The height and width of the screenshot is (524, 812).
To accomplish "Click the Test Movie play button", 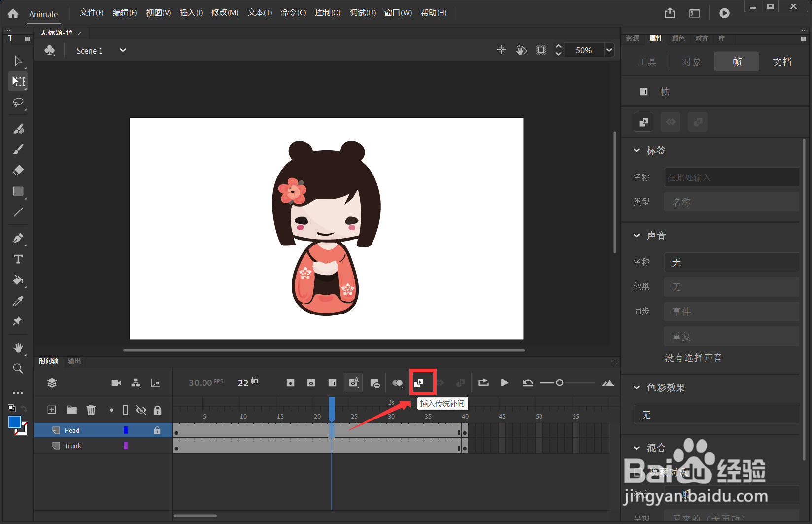I will pos(724,13).
